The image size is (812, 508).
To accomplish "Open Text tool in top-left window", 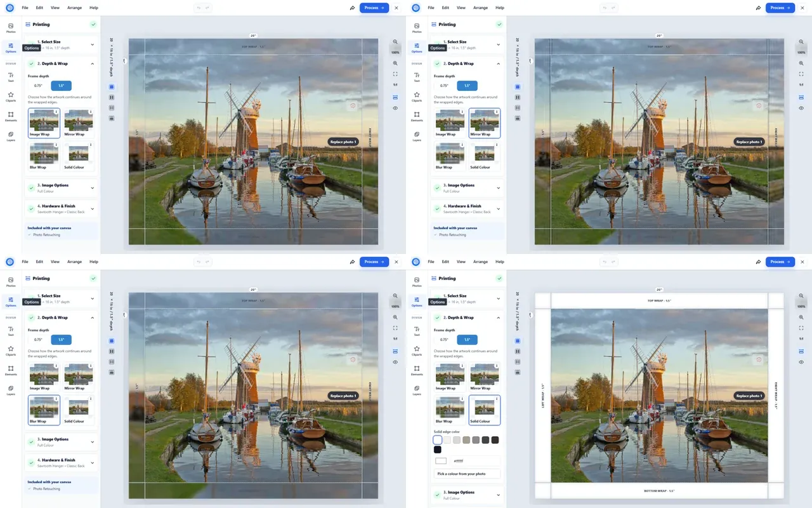I will coord(11,77).
